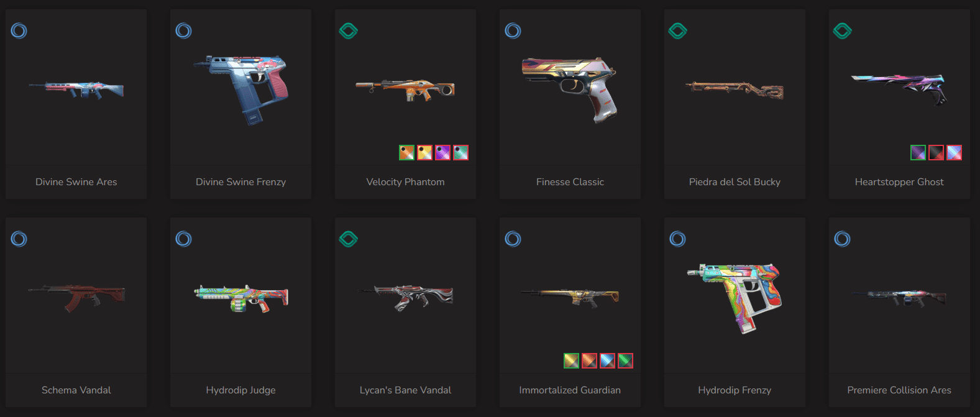Open the Finesse Classic pistol image

570,89
